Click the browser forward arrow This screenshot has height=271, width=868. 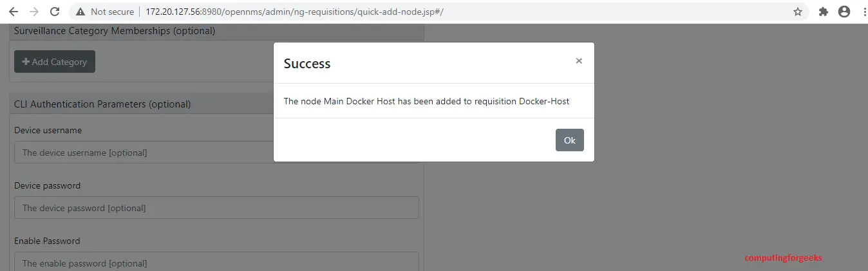click(34, 12)
